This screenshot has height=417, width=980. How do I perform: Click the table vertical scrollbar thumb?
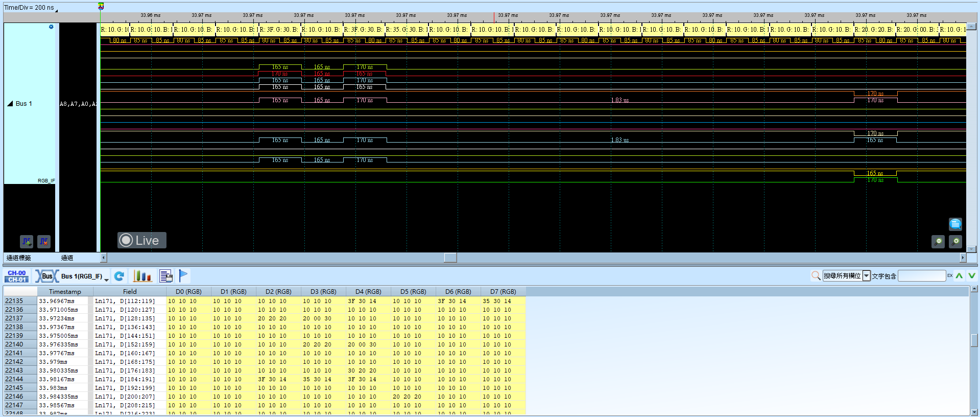point(974,340)
